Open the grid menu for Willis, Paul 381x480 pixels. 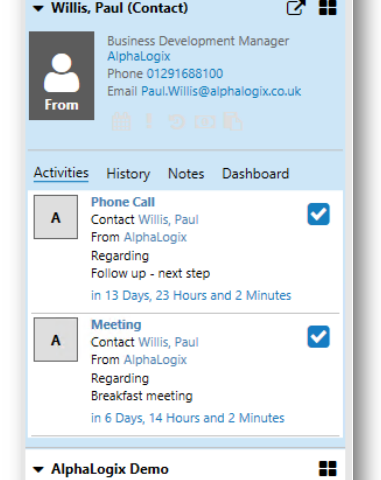click(x=328, y=7)
